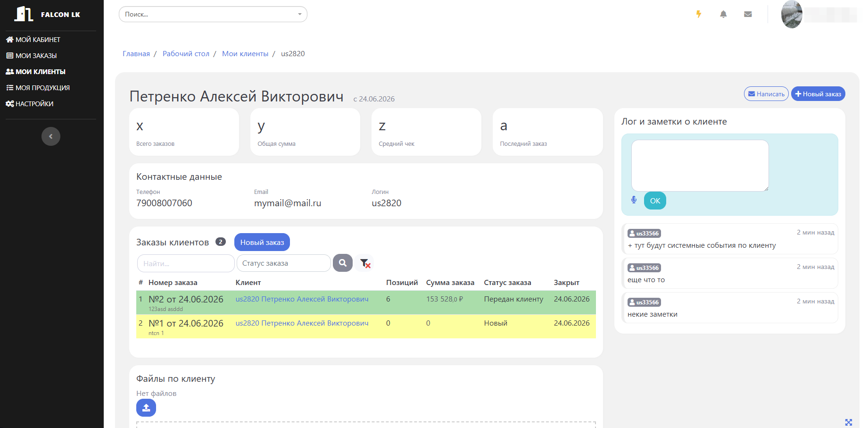Click the Средний чек stat card

coord(427,132)
